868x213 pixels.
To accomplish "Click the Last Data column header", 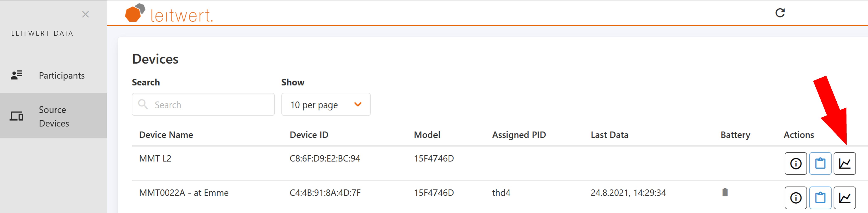I will (x=609, y=134).
